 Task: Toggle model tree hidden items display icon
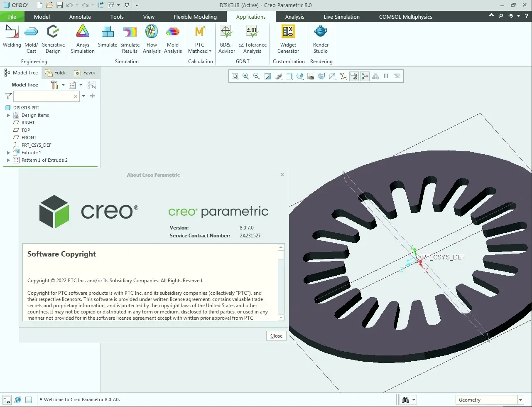pyautogui.click(x=91, y=85)
